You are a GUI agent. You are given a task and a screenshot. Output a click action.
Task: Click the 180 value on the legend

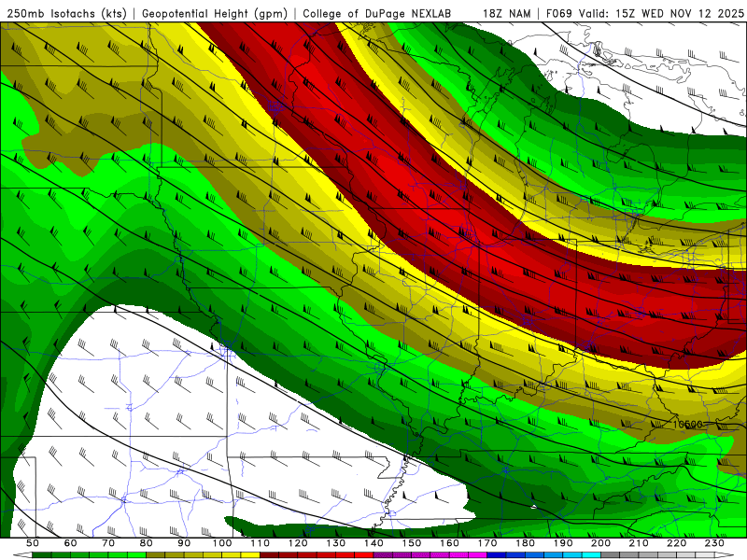click(x=525, y=543)
